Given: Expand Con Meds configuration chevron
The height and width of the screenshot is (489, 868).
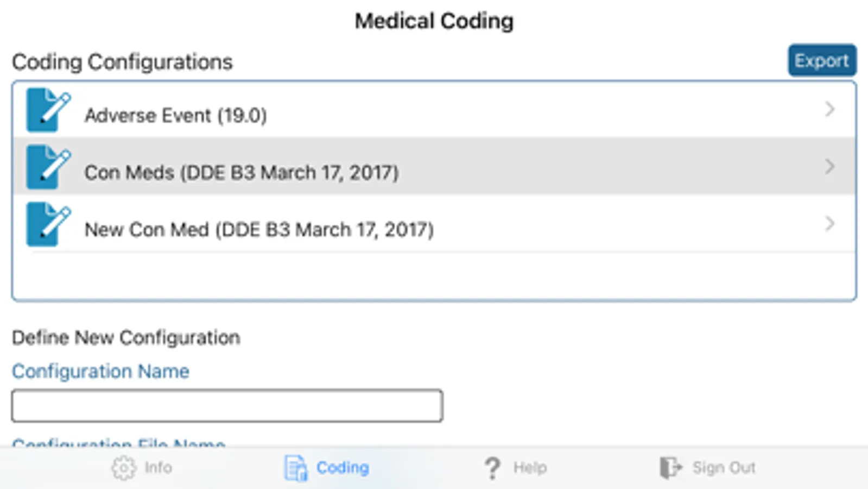Looking at the screenshot, I should click(x=829, y=167).
